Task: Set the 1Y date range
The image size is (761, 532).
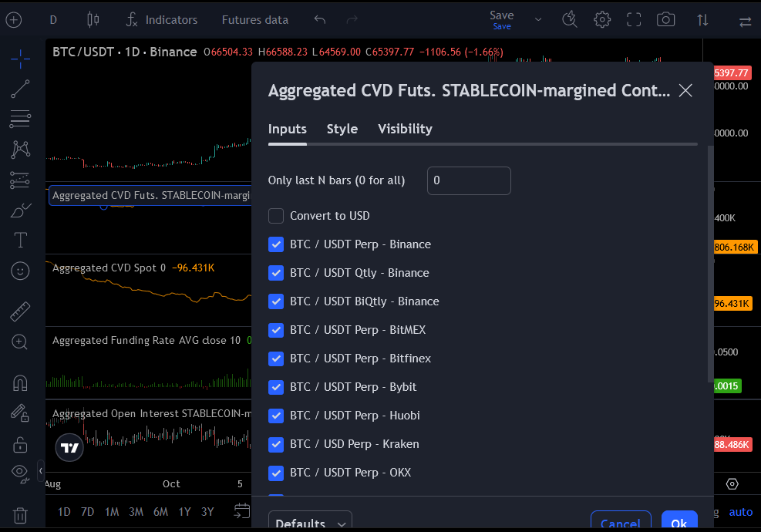Action: point(184,512)
